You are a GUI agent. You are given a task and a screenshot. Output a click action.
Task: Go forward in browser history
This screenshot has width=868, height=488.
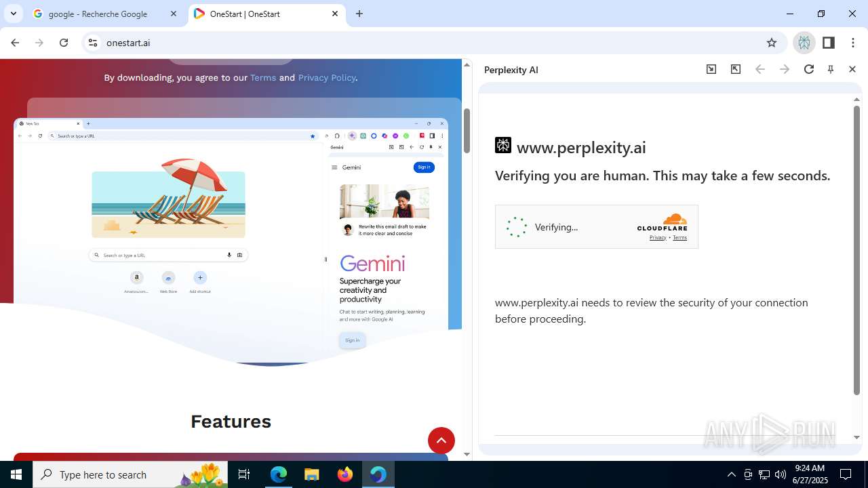pyautogui.click(x=39, y=43)
